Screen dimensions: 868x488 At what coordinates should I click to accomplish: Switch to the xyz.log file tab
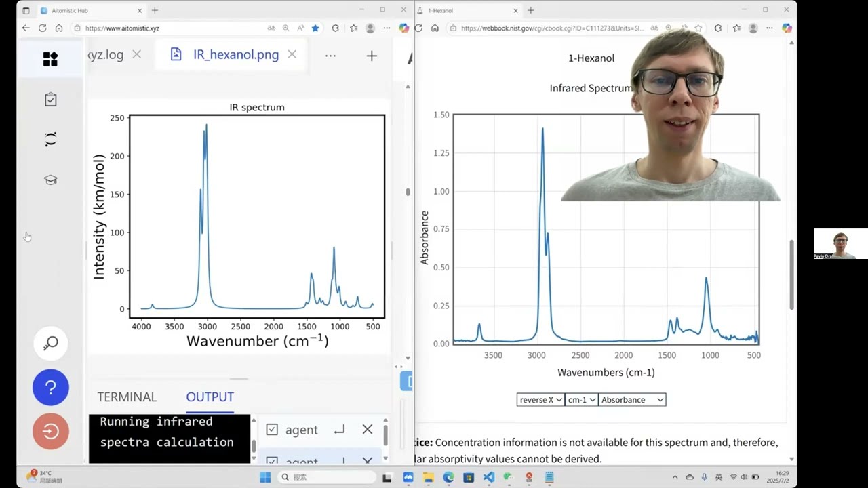pyautogui.click(x=106, y=55)
